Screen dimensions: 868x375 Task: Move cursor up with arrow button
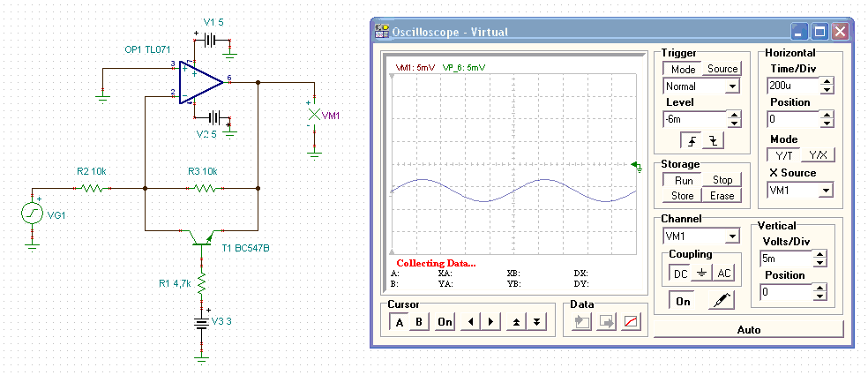518,322
